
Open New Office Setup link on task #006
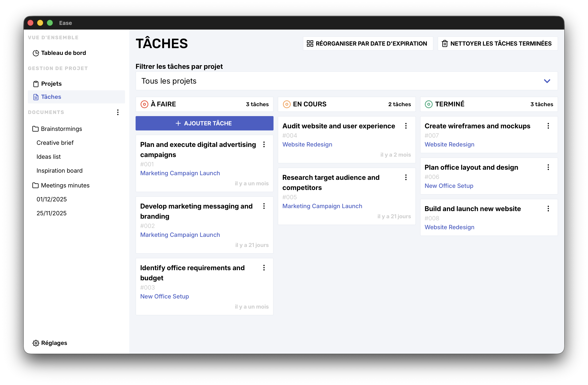click(x=449, y=186)
